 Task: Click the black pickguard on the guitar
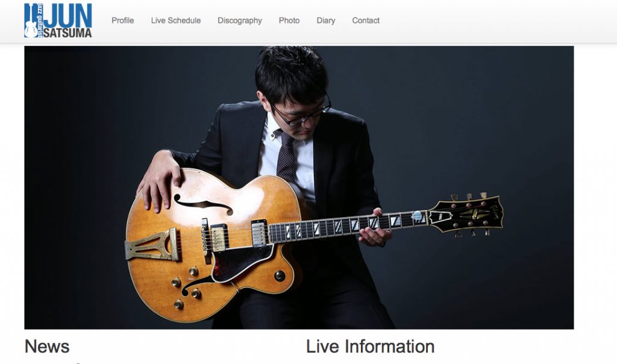(x=242, y=262)
